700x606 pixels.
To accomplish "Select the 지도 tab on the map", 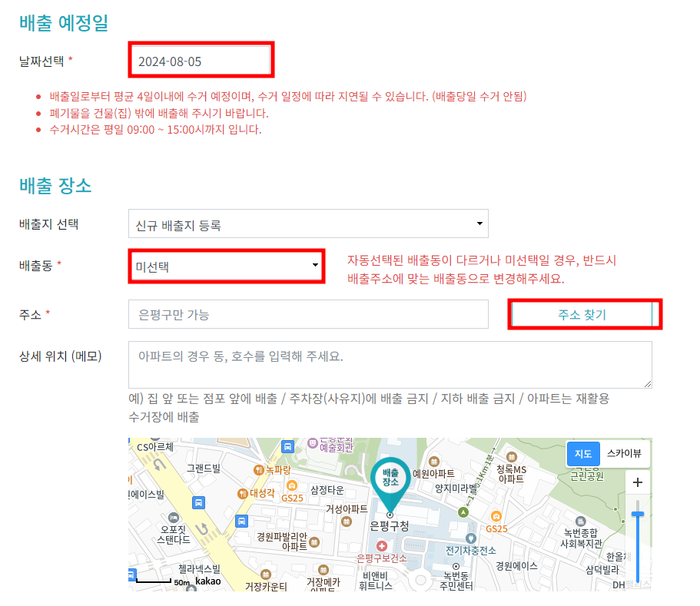I will (x=583, y=454).
